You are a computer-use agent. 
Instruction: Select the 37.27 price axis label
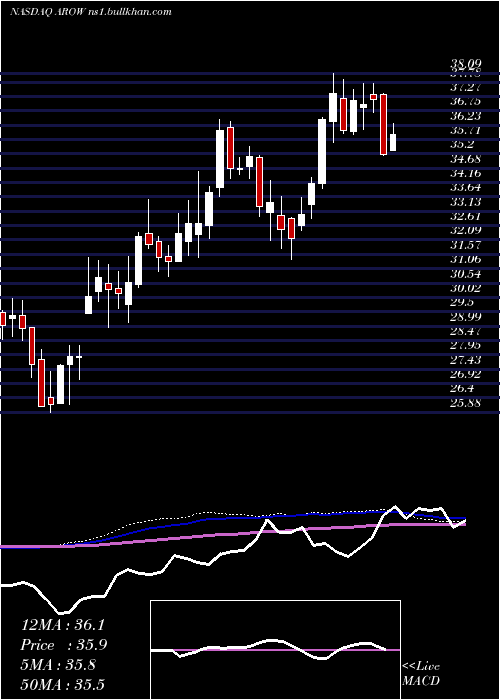[x=466, y=87]
